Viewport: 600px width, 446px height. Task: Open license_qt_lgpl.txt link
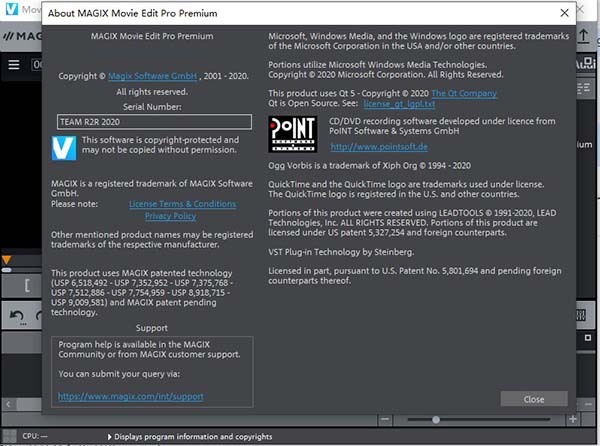pyautogui.click(x=399, y=104)
